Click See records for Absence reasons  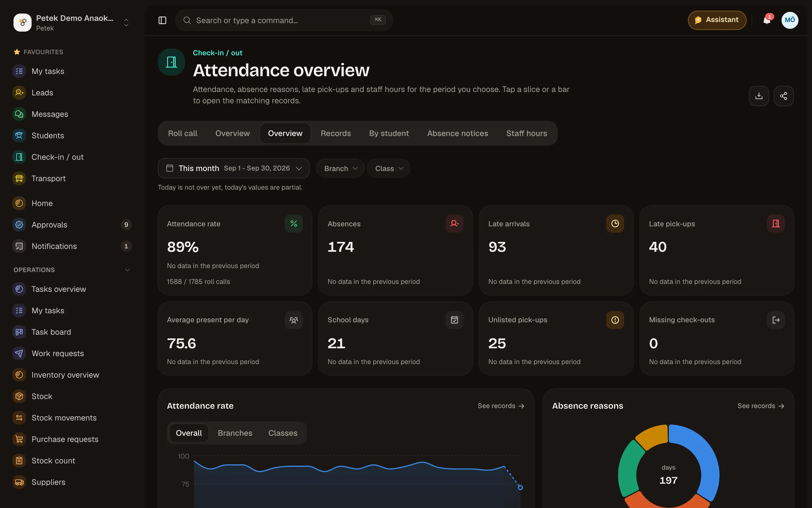pos(761,406)
